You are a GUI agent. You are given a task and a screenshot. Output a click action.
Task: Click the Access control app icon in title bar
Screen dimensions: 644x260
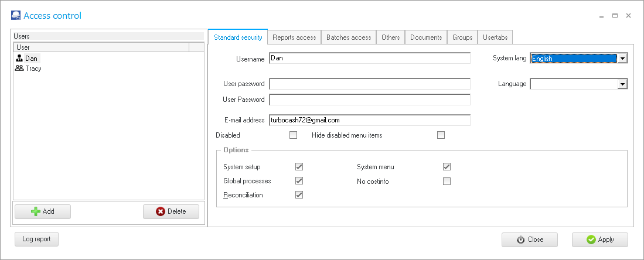pos(16,15)
